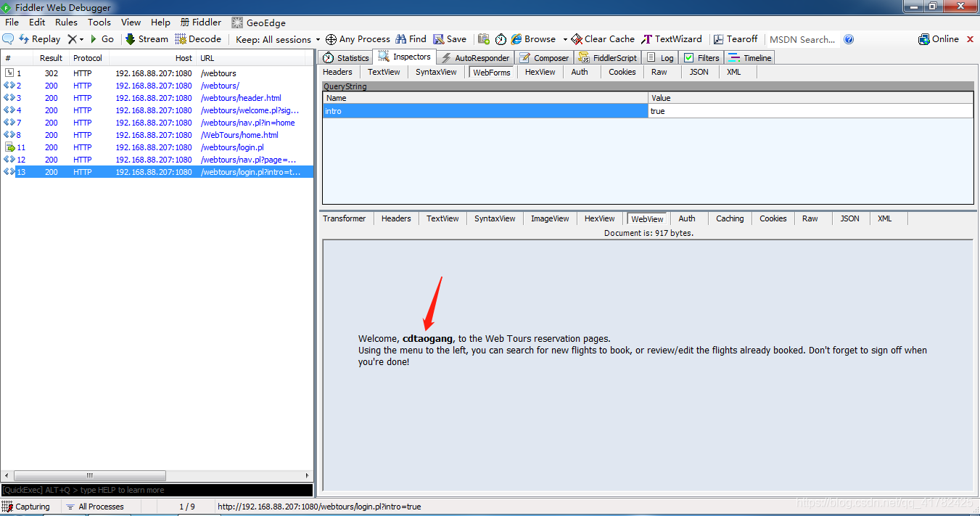Open response Transformer tab
Screen dimensions: 980x516
point(345,218)
